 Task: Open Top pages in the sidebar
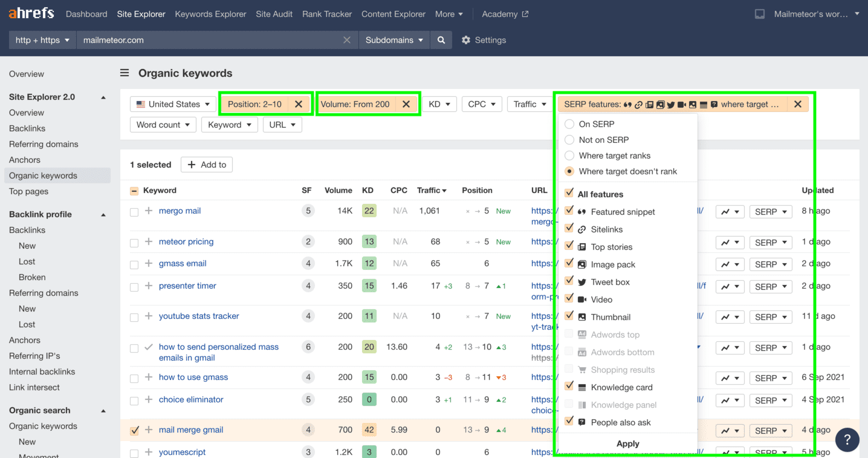point(28,191)
